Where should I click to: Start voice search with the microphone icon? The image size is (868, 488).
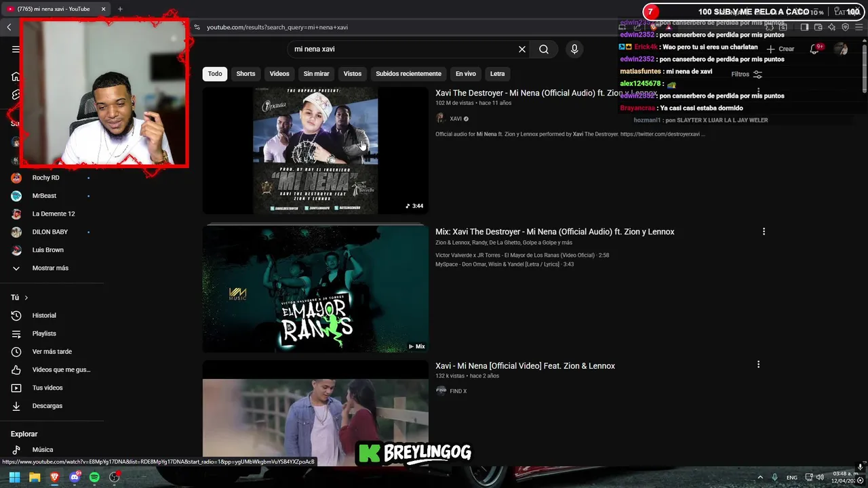click(574, 49)
